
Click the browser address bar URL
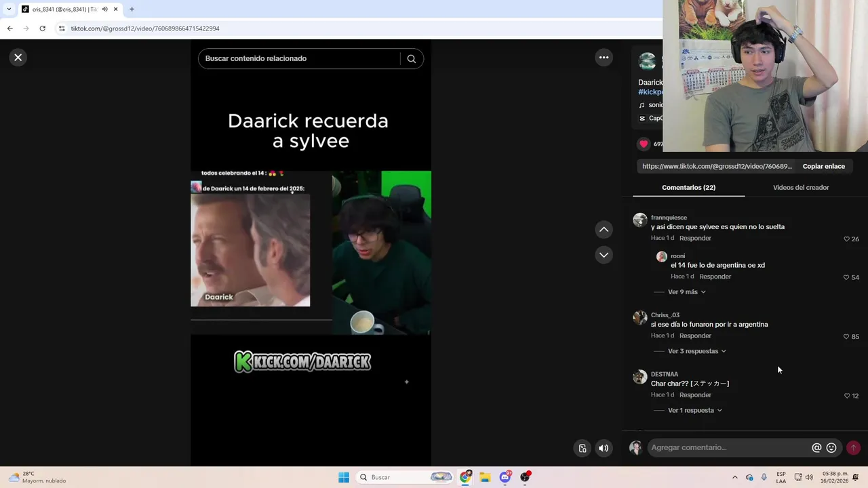point(145,28)
